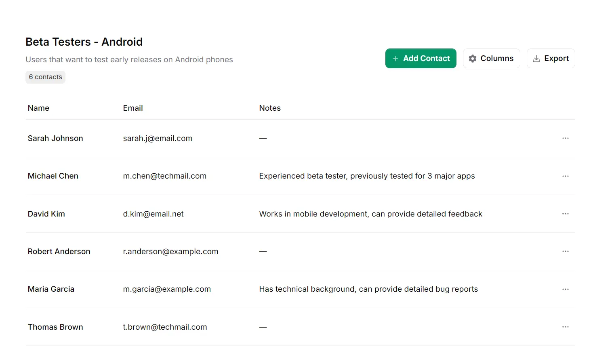
Task: Open the more options menu for Sarah Johnson
Action: coord(565,138)
